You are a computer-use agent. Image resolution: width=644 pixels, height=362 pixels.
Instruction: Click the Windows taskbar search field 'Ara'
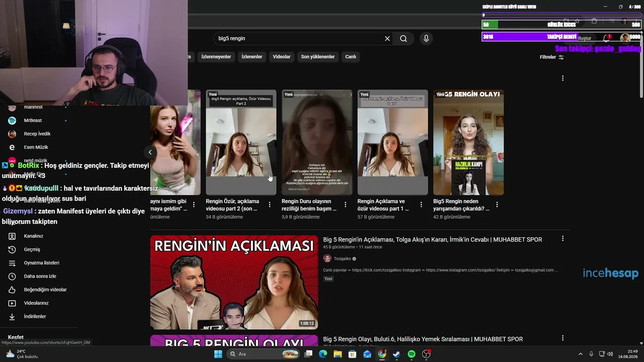[x=263, y=354]
